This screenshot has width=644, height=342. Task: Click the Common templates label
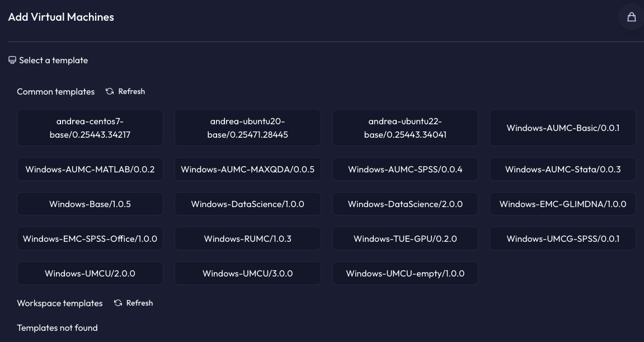pyautogui.click(x=56, y=92)
